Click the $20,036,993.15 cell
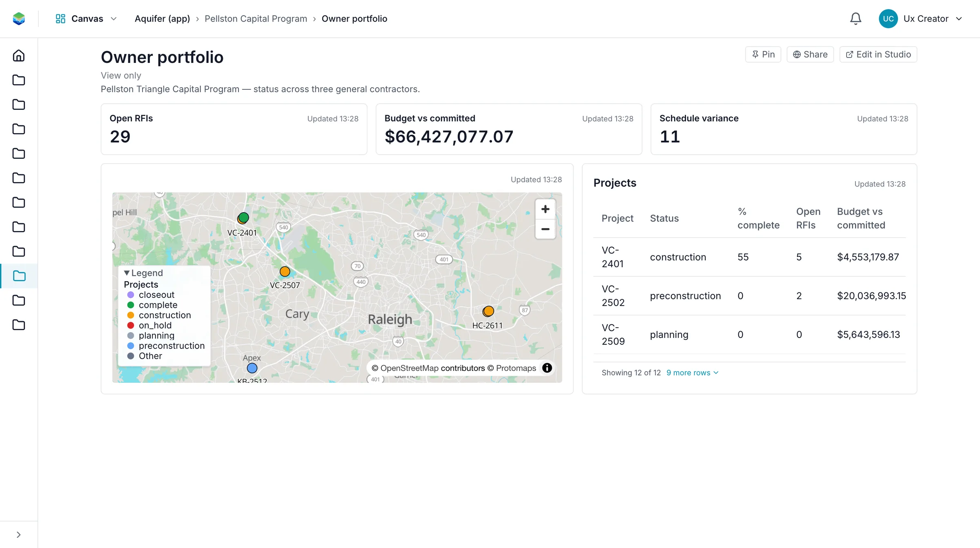This screenshot has height=548, width=980. [x=871, y=296]
